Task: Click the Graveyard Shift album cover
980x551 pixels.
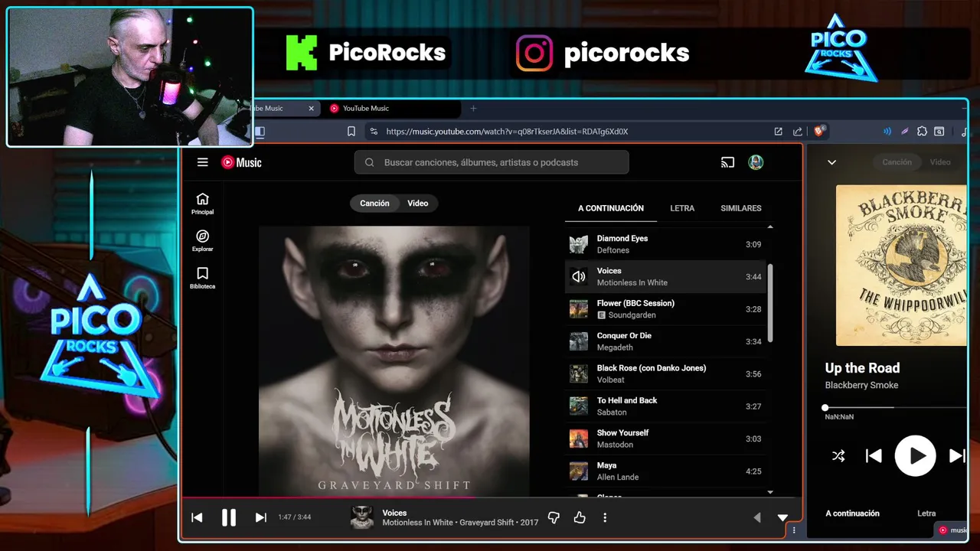Action: 394,361
